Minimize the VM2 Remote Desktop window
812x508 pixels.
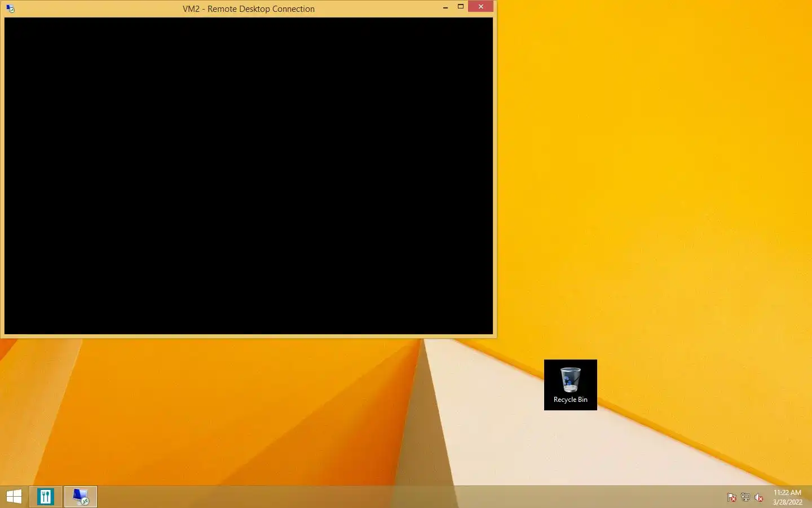(445, 7)
